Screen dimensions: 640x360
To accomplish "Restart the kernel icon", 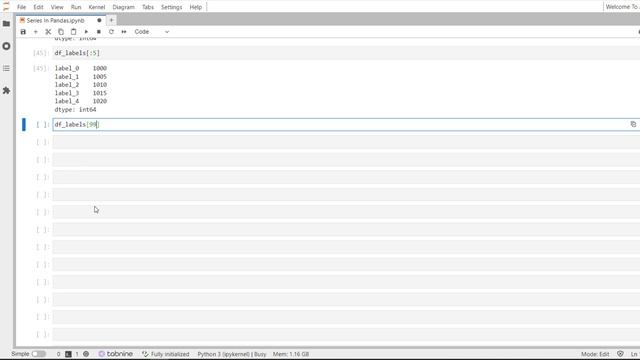I will (111, 32).
